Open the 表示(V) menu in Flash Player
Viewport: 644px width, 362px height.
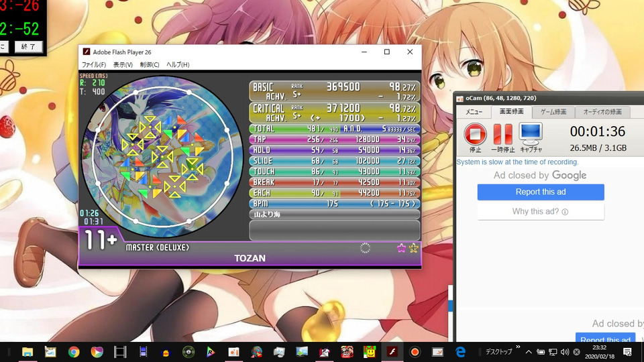pos(123,64)
